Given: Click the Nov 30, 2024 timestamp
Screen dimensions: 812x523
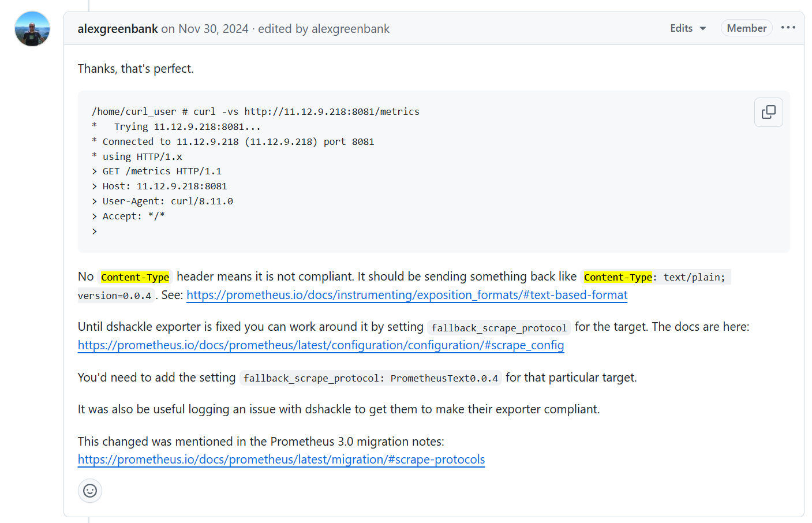Looking at the screenshot, I should 213,29.
